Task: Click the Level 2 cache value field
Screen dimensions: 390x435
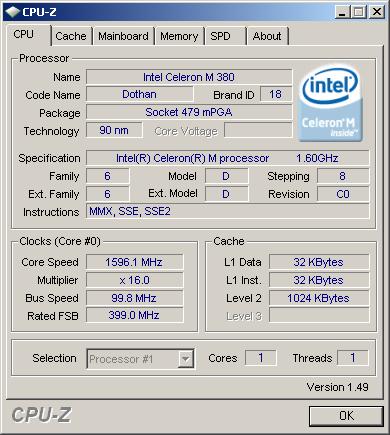Action: coord(319,298)
